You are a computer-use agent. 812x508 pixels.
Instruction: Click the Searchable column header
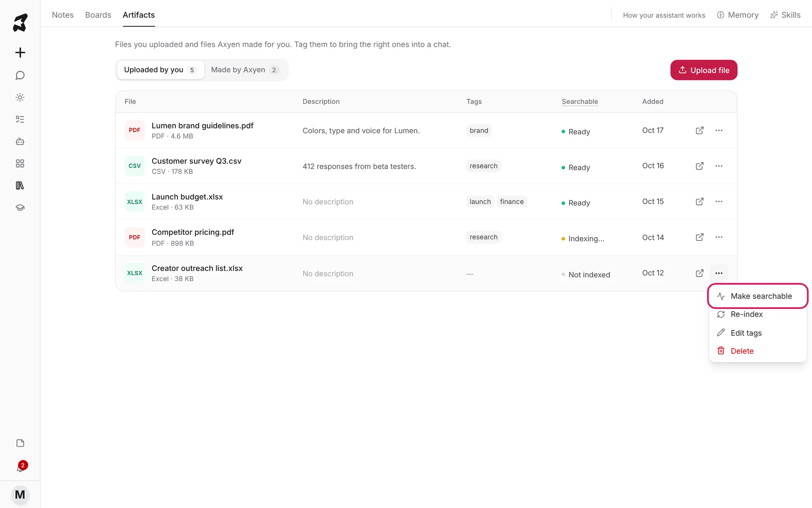[580, 102]
